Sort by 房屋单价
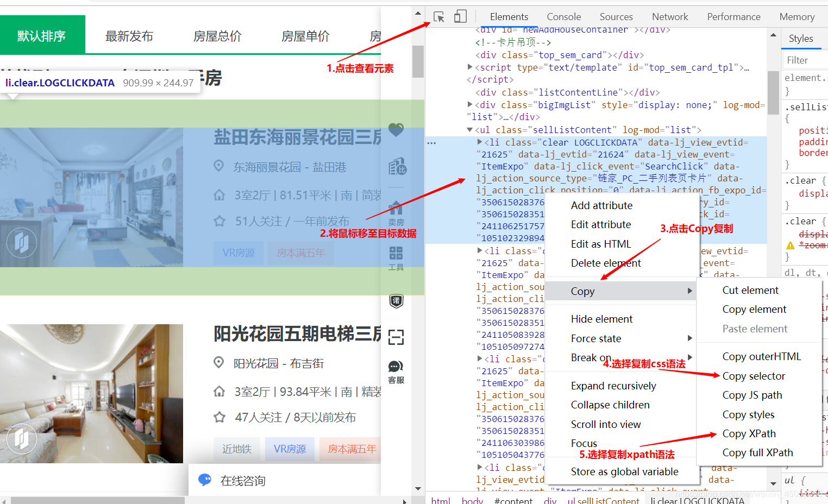Screen dimensions: 828x504 (x=305, y=36)
